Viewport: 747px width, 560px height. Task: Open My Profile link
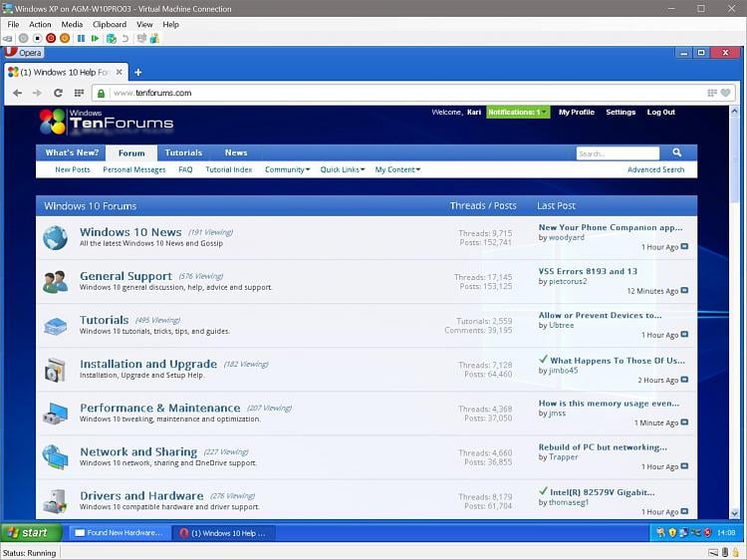click(577, 112)
